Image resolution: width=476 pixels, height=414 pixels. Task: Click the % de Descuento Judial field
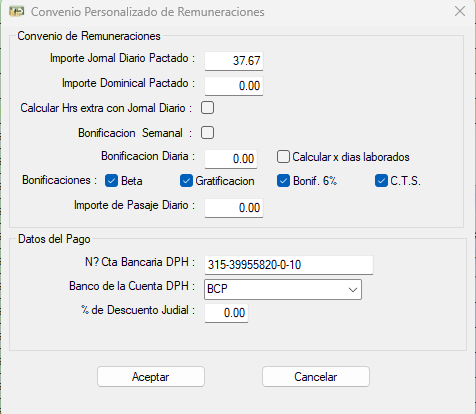click(226, 313)
